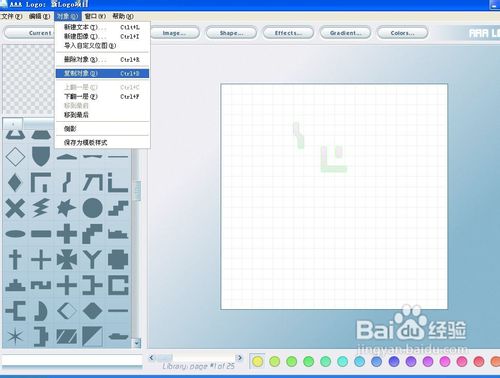Pick the half-moon shape
Screen dimensions: 500x378
pos(41,311)
